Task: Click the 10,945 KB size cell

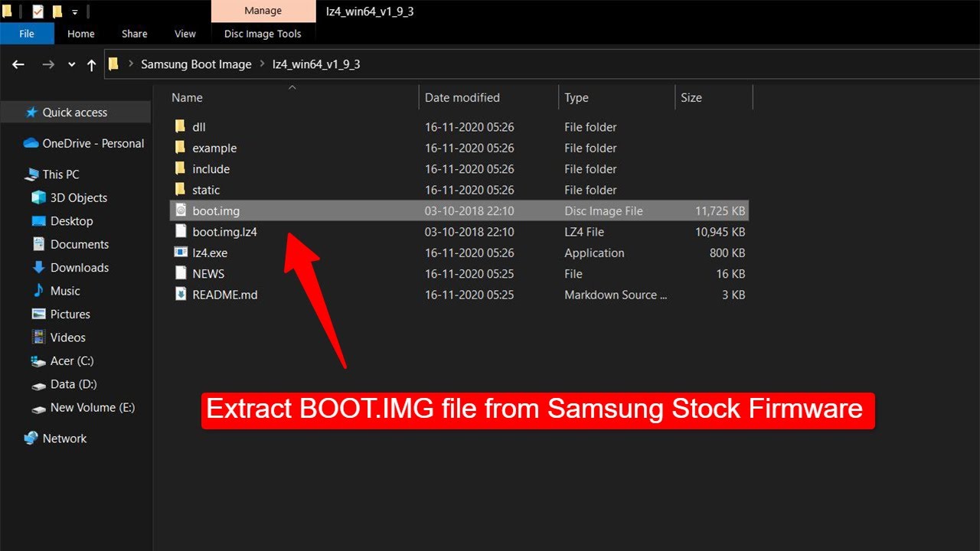Action: pos(720,232)
